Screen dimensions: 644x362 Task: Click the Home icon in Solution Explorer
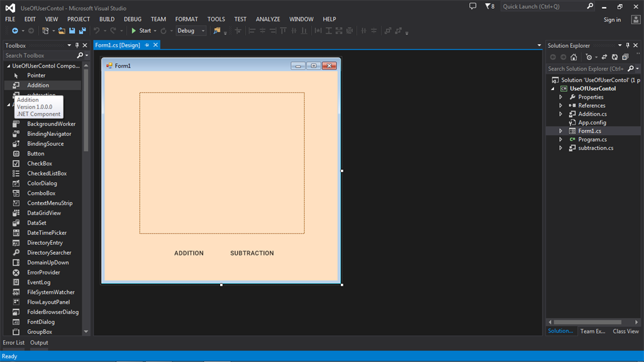pyautogui.click(x=574, y=57)
